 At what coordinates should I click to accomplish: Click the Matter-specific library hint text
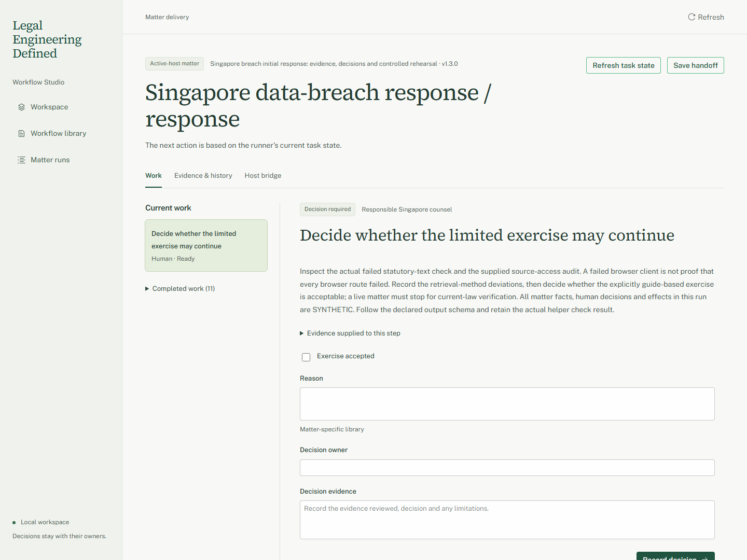pyautogui.click(x=332, y=429)
